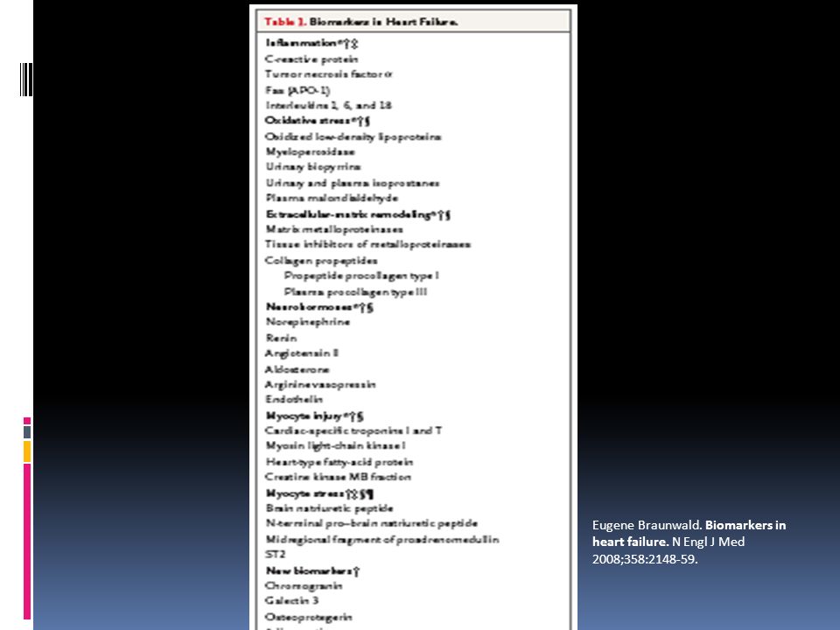Click 'Propeptide procollagen type I' sub-item
The width and height of the screenshot is (840, 630).
coord(361,276)
